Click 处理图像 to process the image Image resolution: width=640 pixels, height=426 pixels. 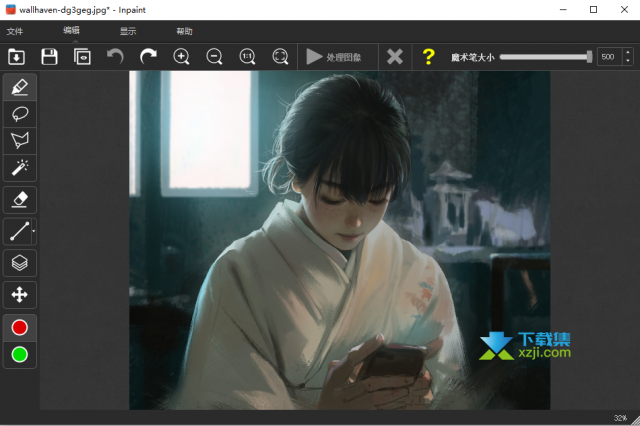tap(334, 57)
